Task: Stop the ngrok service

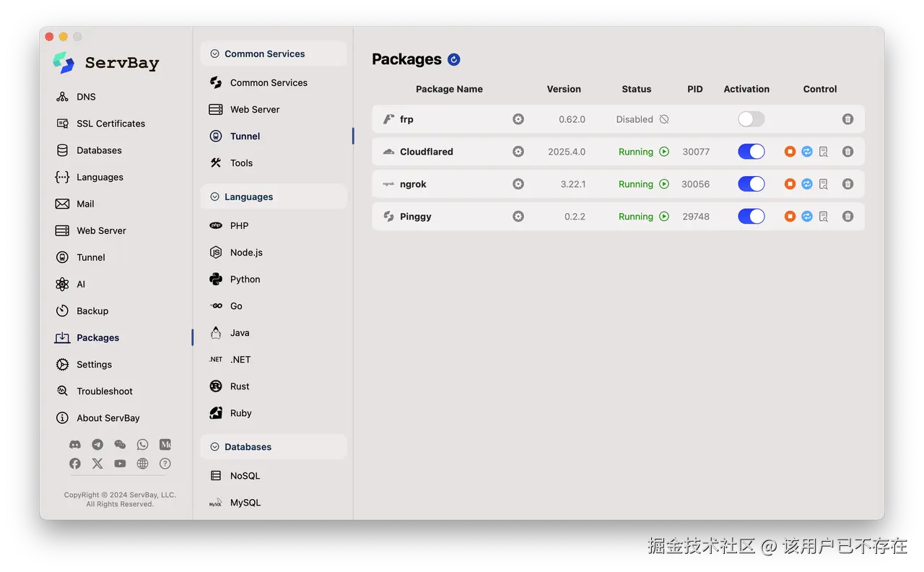Action: [x=790, y=184]
